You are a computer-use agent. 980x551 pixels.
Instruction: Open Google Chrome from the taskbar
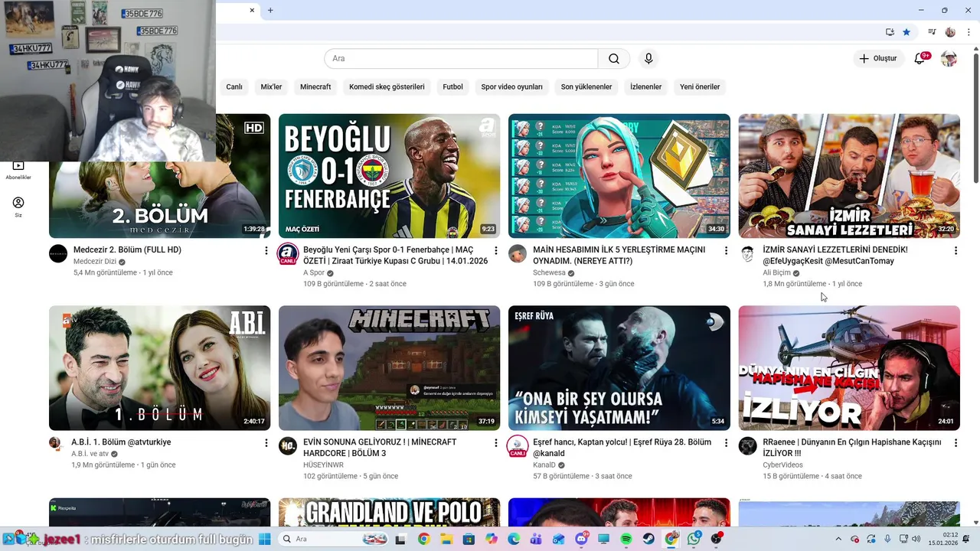pos(424,539)
